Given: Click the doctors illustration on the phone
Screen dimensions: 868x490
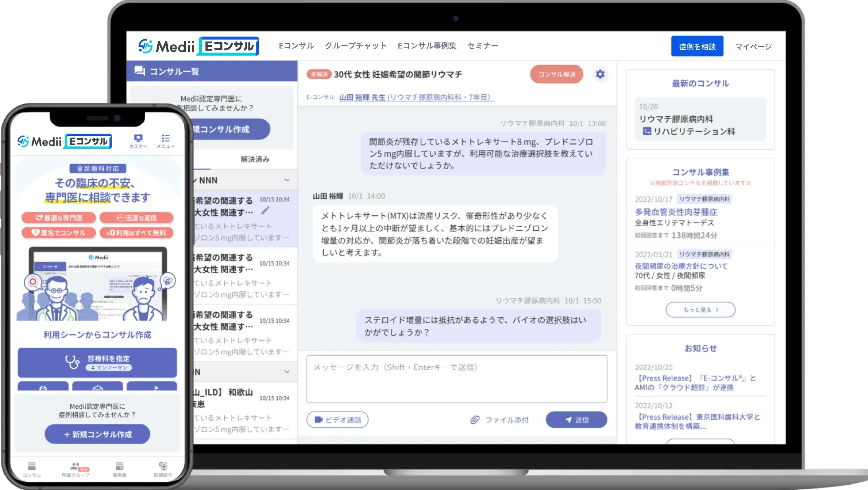Looking at the screenshot, I should coord(98,284).
